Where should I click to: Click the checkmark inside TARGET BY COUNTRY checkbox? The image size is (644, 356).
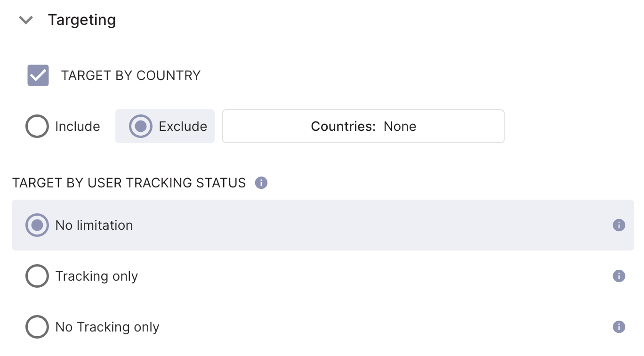(x=38, y=75)
